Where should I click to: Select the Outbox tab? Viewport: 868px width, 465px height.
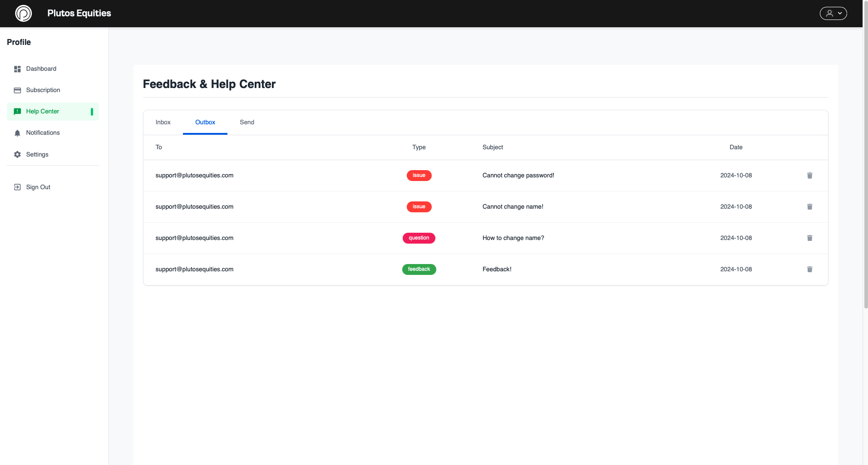pyautogui.click(x=205, y=122)
